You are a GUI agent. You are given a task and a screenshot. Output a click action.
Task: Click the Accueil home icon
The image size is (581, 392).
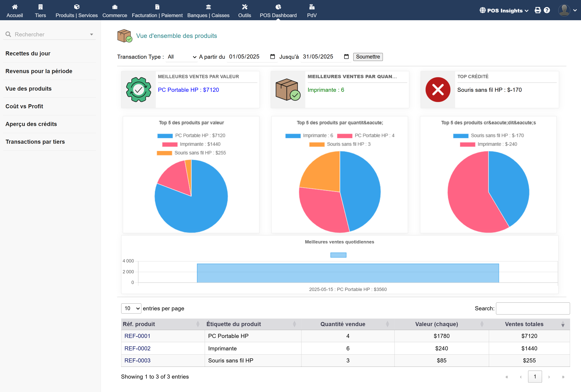(15, 7)
